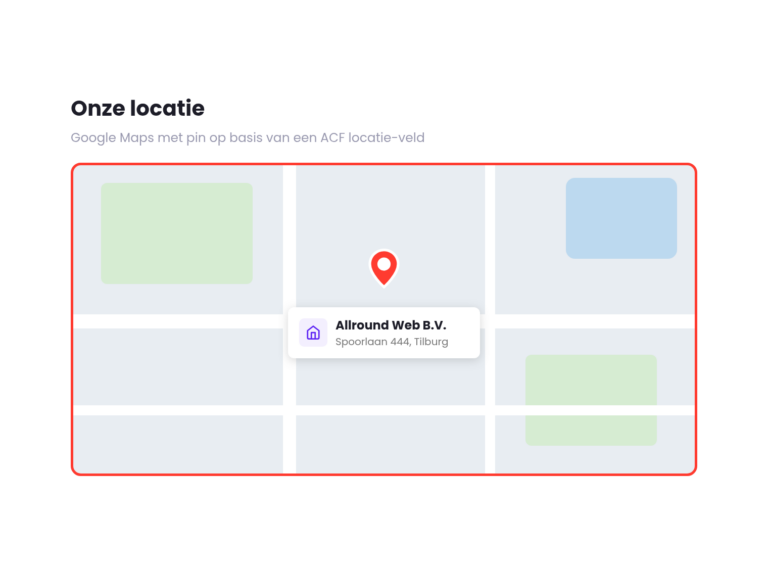Click the address Spoorlaan 444, Tilburg

tap(392, 342)
